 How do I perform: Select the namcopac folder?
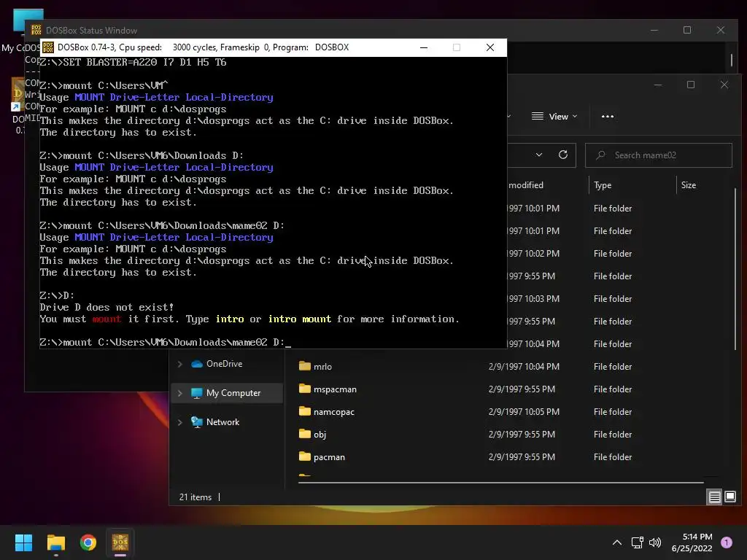[x=333, y=412]
